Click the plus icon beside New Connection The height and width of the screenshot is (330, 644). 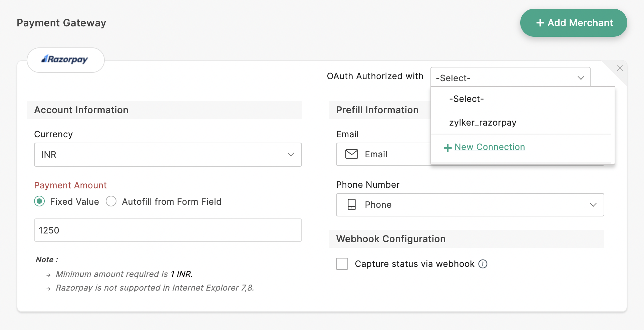click(x=447, y=148)
